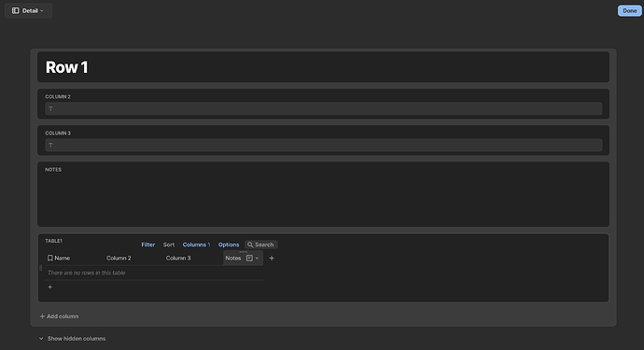This screenshot has height=350, width=644.
Task: Click the Done button
Action: pos(629,10)
